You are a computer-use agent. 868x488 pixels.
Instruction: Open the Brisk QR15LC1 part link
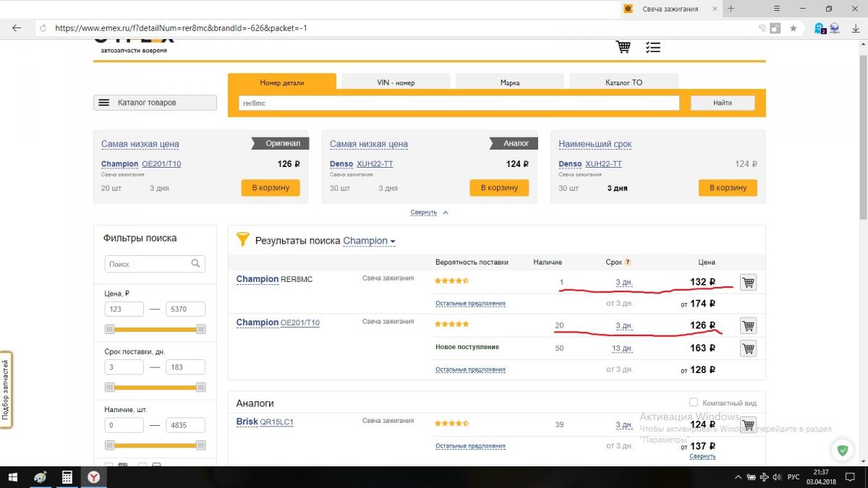(x=265, y=421)
